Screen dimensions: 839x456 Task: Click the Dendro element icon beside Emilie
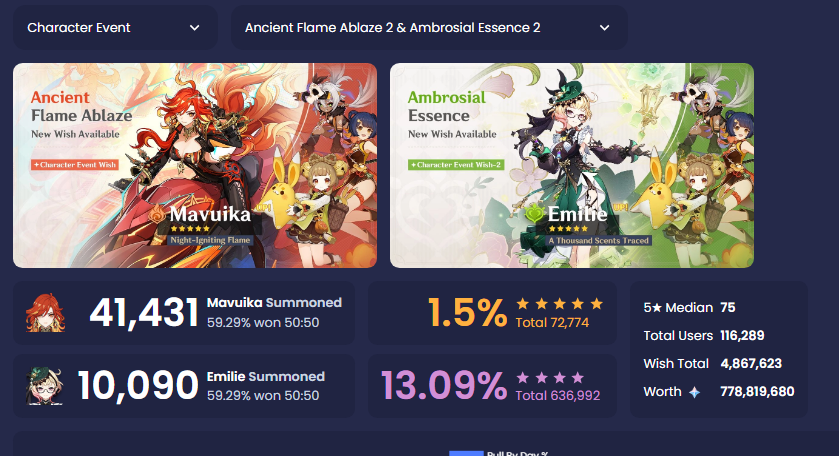pos(534,214)
